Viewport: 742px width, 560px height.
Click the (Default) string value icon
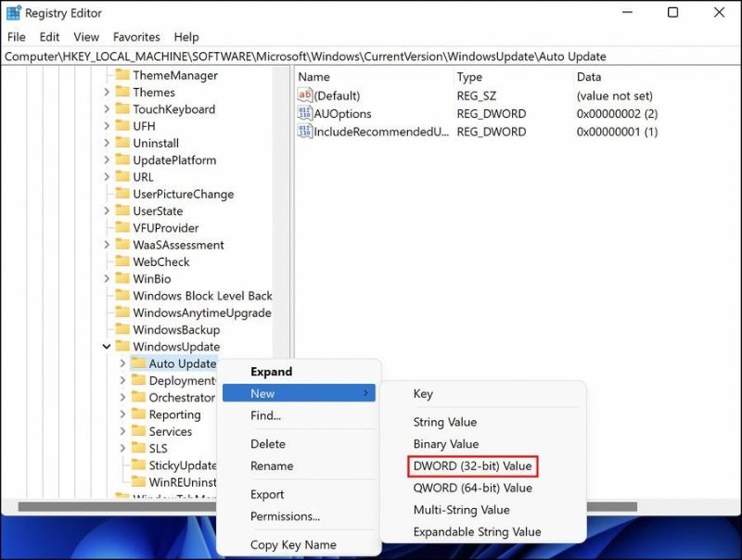(305, 95)
